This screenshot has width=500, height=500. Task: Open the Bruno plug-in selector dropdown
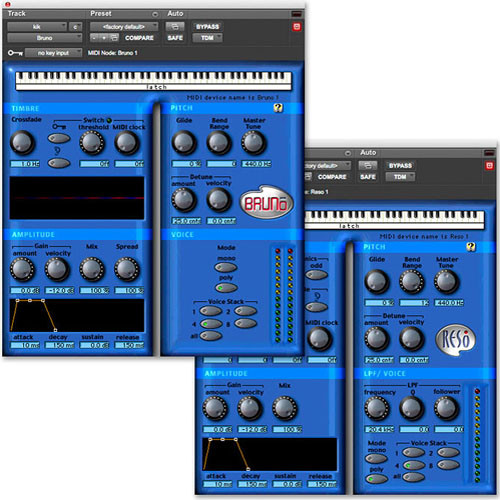(45, 38)
